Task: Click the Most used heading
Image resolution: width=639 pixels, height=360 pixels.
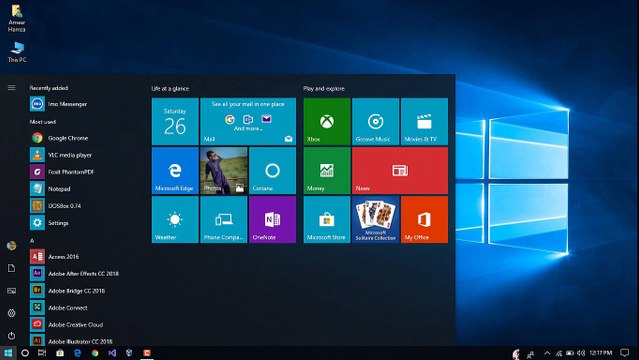Action: tap(42, 121)
